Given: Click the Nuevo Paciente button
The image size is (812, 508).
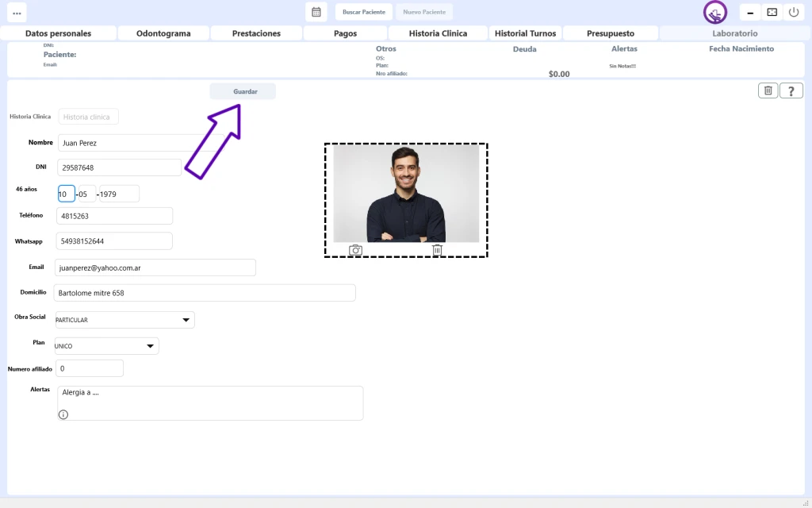Looking at the screenshot, I should (424, 12).
